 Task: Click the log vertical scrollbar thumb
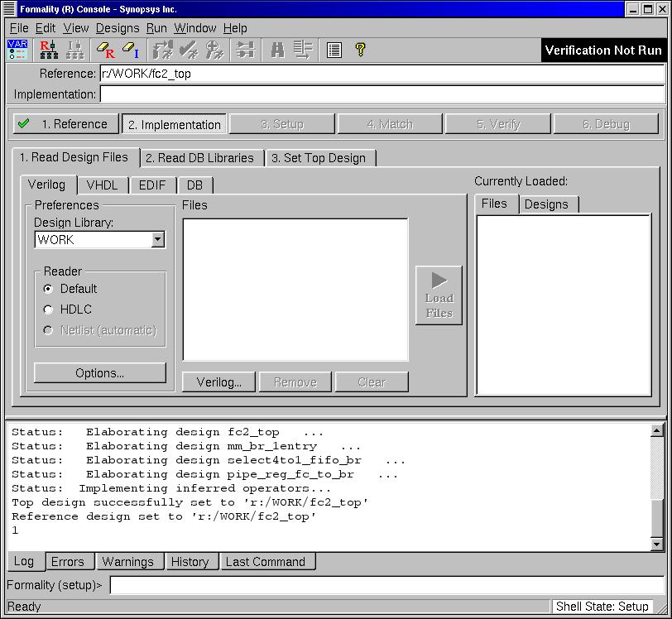click(x=656, y=518)
